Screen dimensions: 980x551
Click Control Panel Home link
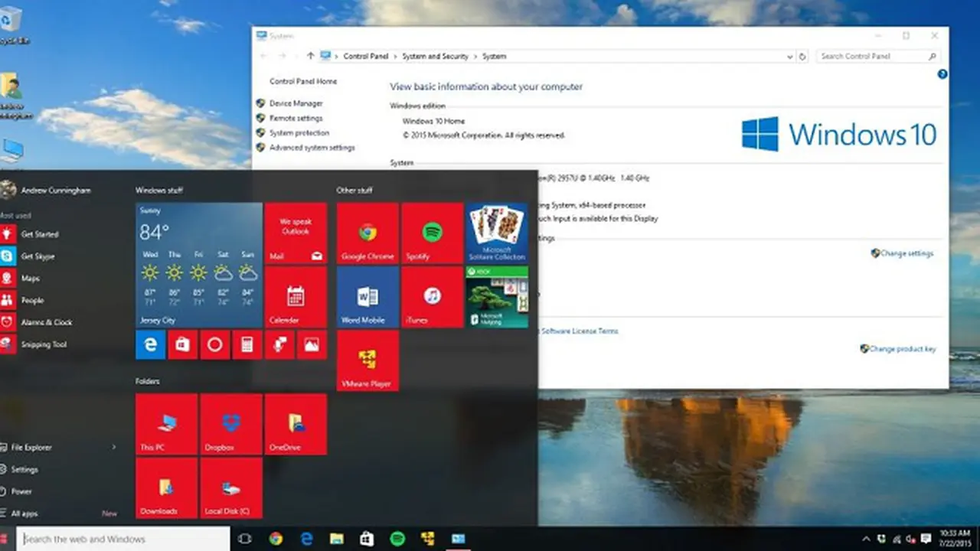coord(303,81)
